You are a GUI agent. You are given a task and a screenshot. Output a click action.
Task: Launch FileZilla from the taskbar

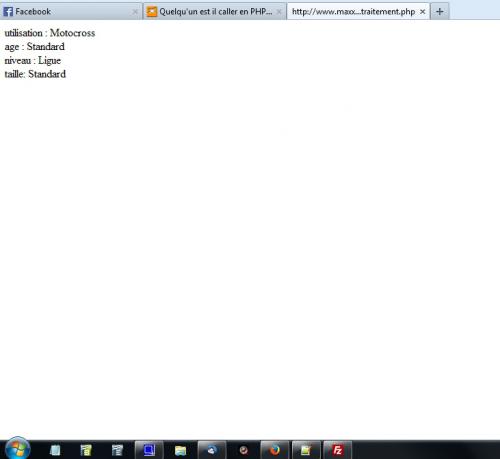[337, 450]
